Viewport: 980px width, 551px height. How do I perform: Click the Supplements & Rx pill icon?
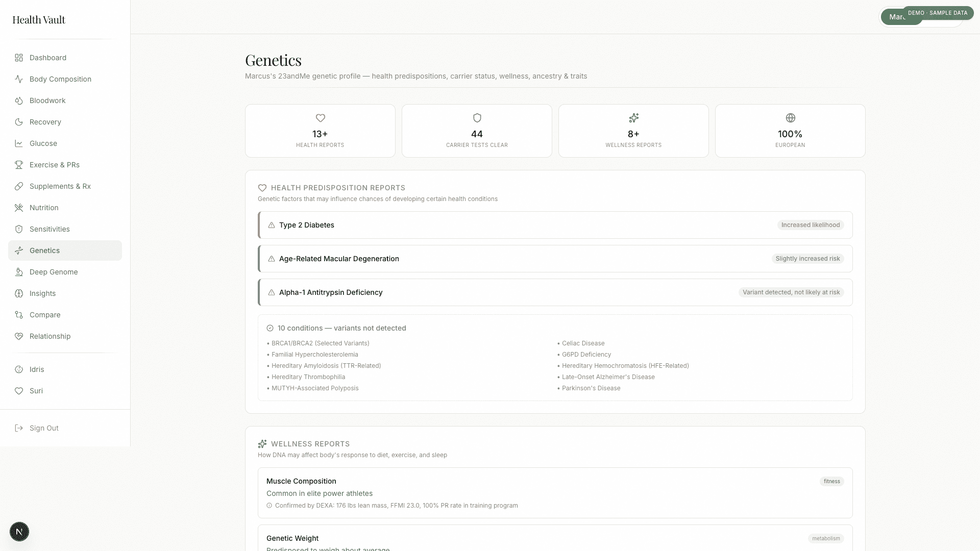pos(19,186)
